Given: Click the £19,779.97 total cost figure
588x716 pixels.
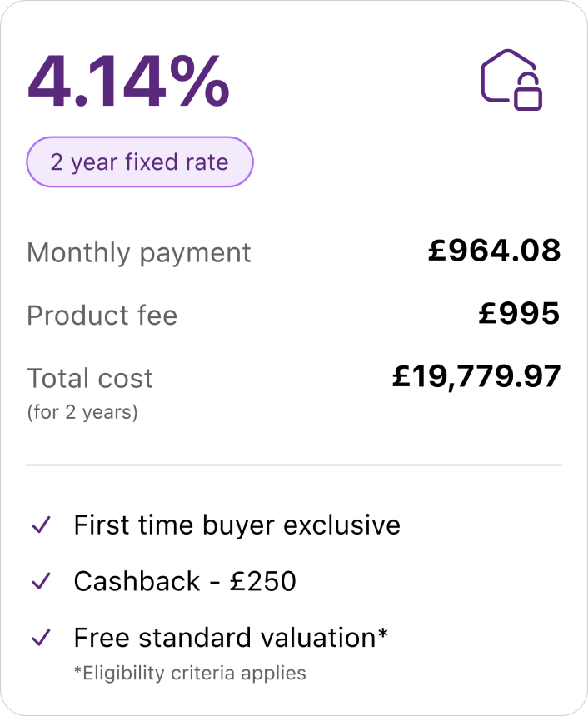Looking at the screenshot, I should tap(476, 377).
